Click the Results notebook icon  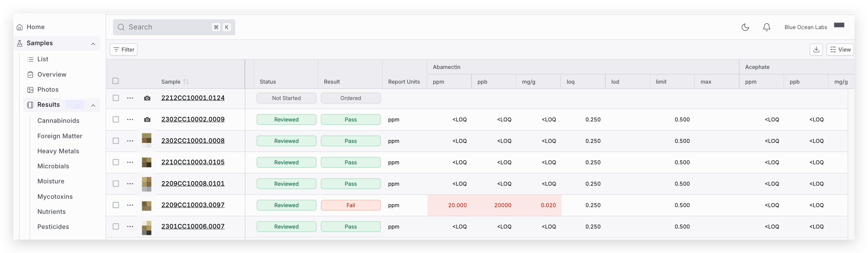click(30, 105)
